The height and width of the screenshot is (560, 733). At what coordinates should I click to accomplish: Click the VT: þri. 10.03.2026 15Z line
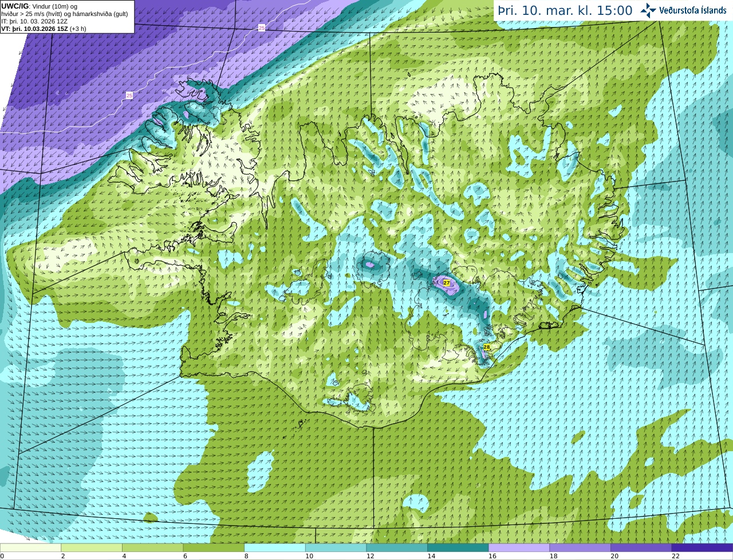pyautogui.click(x=44, y=29)
